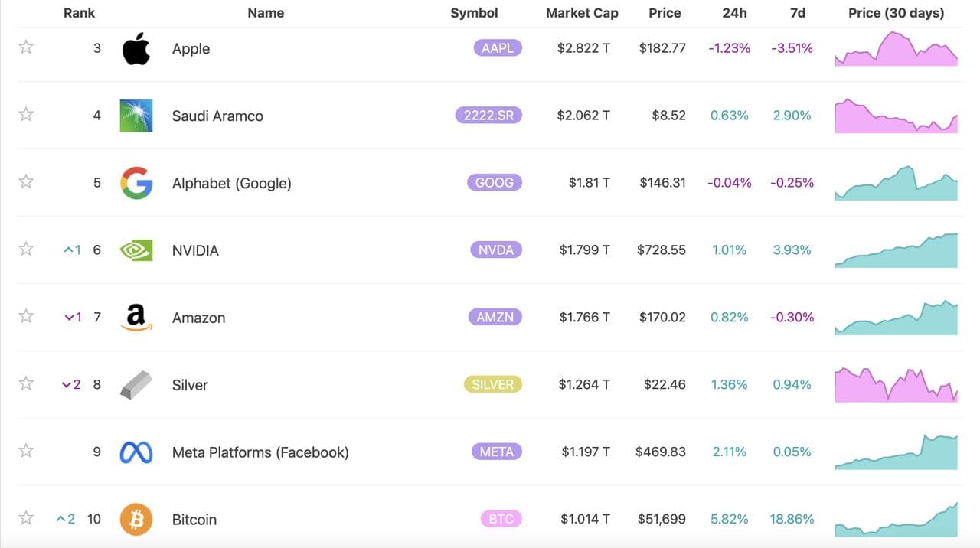Click the Alphabet Google logo
The width and height of the screenshot is (980, 548).
(136, 183)
